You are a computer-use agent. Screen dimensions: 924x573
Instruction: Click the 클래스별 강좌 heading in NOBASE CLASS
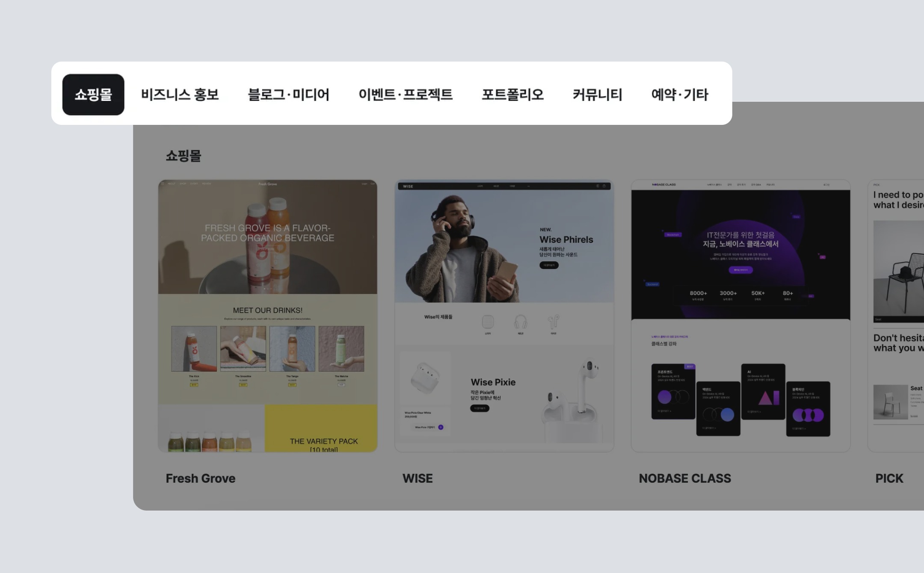click(x=664, y=344)
